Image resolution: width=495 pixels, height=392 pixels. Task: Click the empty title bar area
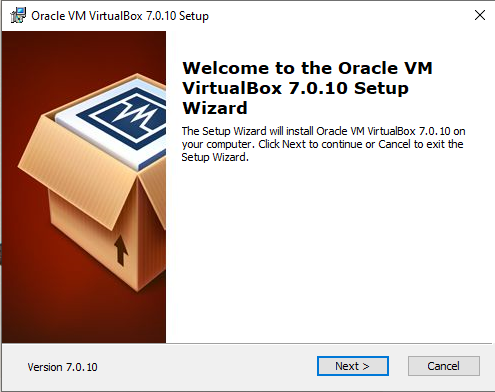(x=340, y=15)
